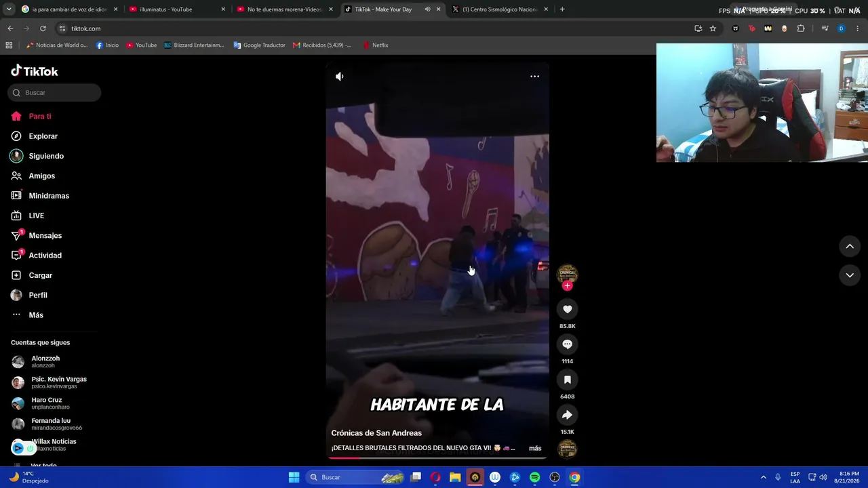Image resolution: width=868 pixels, height=488 pixels.
Task: Open the video comments bubble
Action: [x=568, y=344]
